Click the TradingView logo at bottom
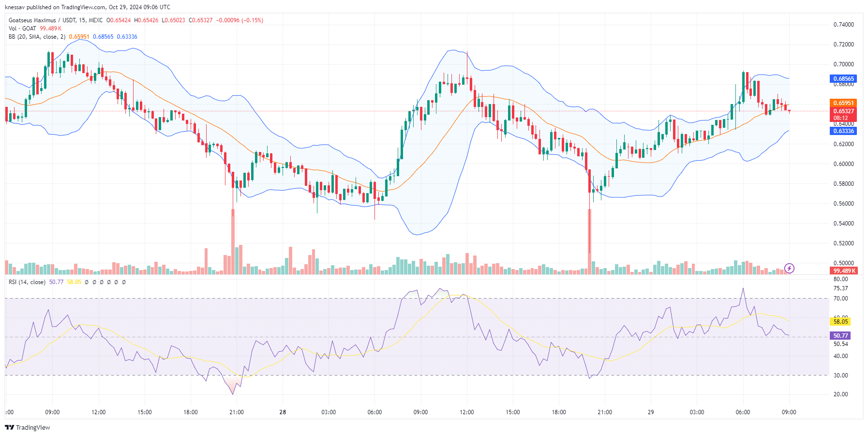The height and width of the screenshot is (436, 868). [x=28, y=427]
